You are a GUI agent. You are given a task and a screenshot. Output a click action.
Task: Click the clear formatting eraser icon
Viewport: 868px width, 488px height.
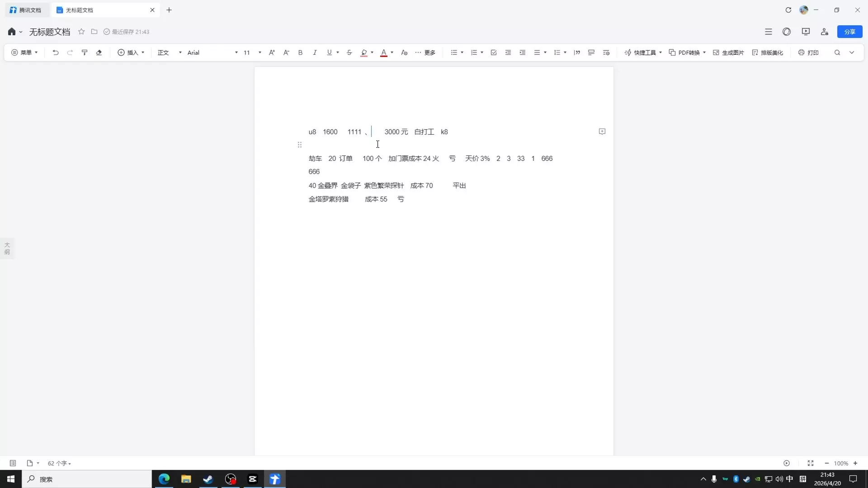pos(99,52)
